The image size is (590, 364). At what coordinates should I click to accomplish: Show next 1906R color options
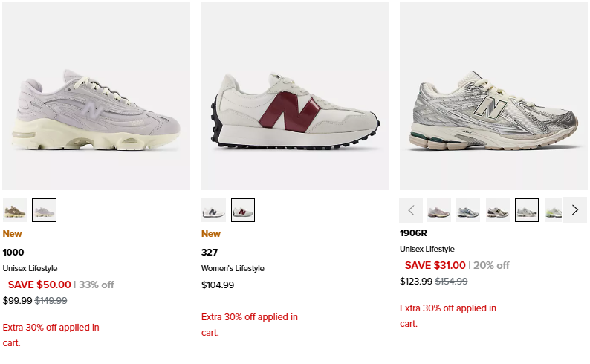[574, 210]
